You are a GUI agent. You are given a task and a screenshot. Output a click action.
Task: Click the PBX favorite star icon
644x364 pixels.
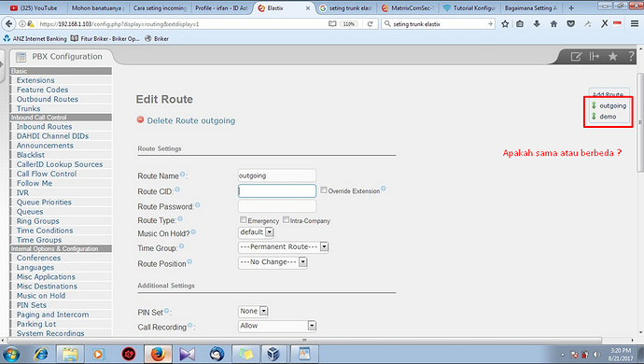613,56
